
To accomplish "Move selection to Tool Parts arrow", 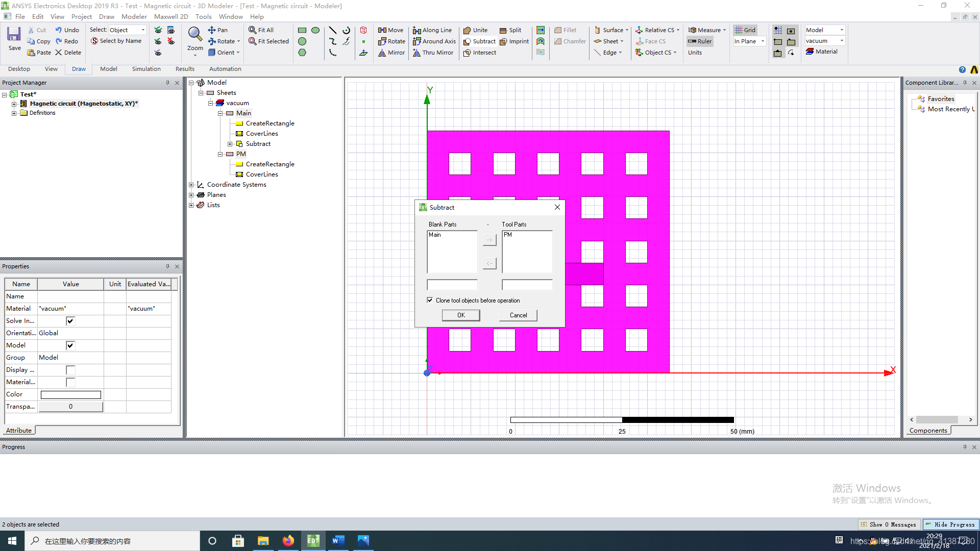I will pyautogui.click(x=489, y=240).
